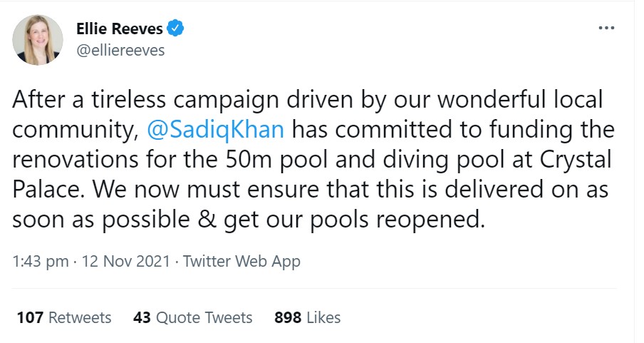View the 898 Likes list
This screenshot has height=343, width=644.
pos(307,317)
